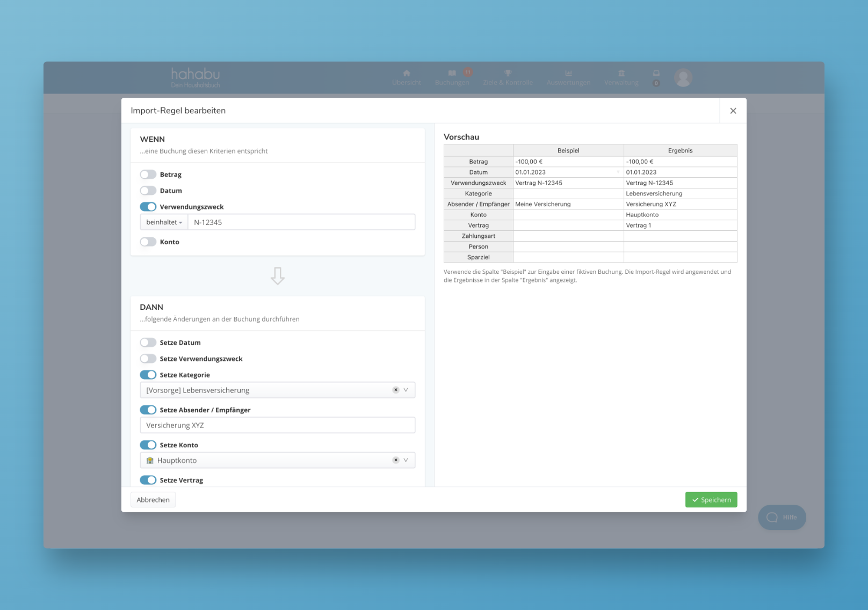Open the Verwaltung menu item

(x=621, y=78)
